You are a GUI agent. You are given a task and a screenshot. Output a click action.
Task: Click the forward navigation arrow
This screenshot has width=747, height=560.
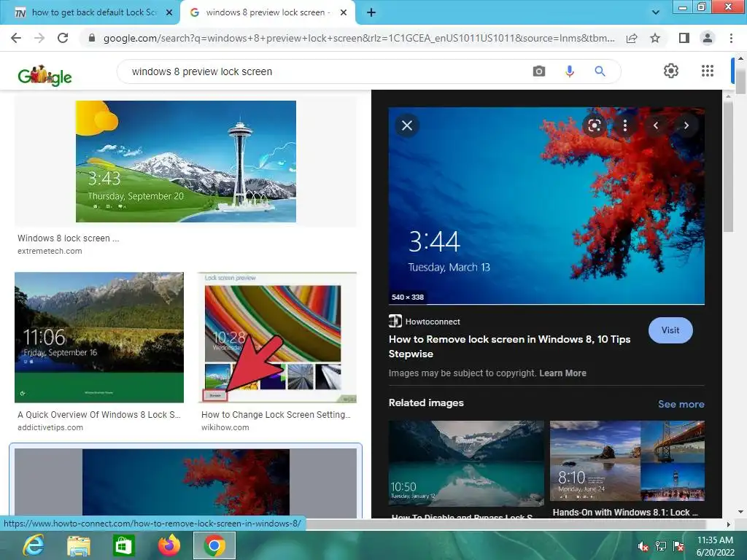39,38
